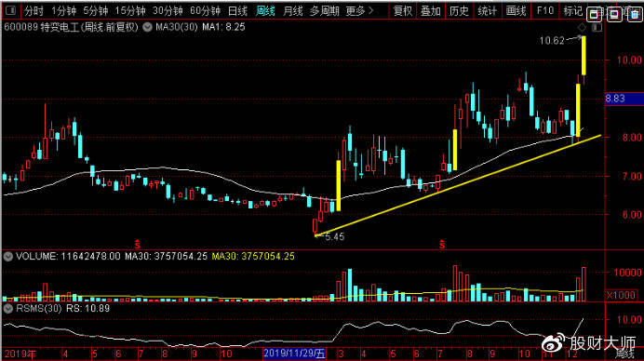Viewport: 644px width, 361px height.
Task: Open the 统计 statistics tool
Action: point(488,11)
